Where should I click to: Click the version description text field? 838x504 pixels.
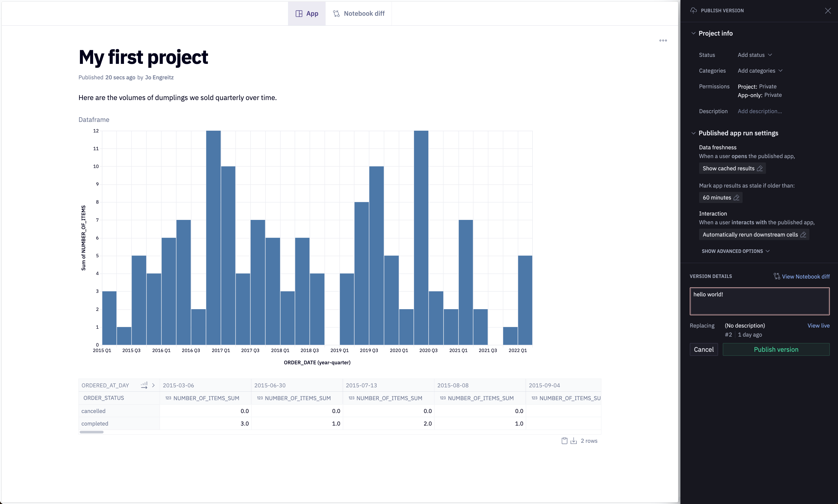click(x=760, y=302)
